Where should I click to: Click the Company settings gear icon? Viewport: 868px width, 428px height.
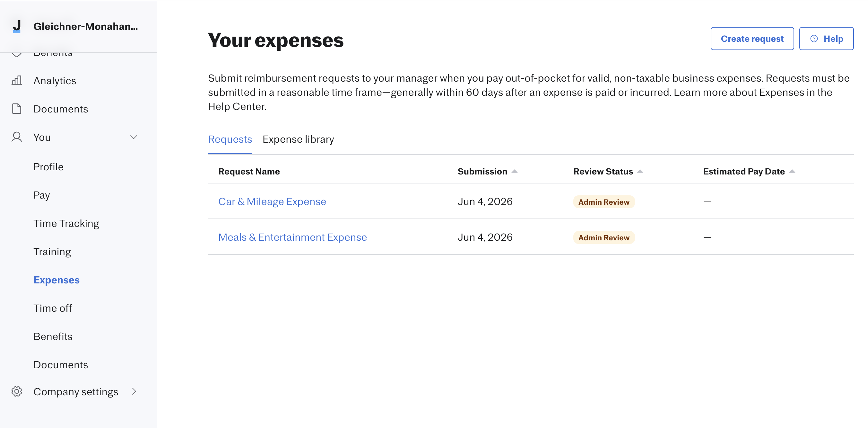click(16, 391)
